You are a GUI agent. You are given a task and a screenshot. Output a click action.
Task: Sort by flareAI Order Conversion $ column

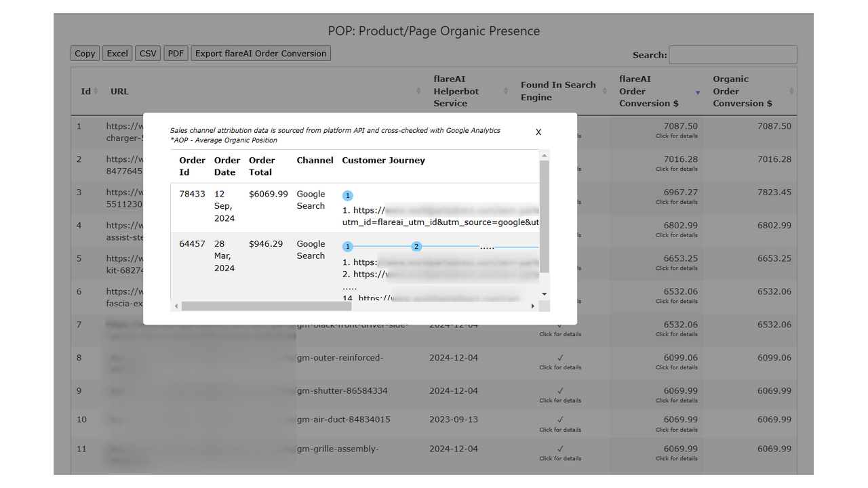(698, 91)
